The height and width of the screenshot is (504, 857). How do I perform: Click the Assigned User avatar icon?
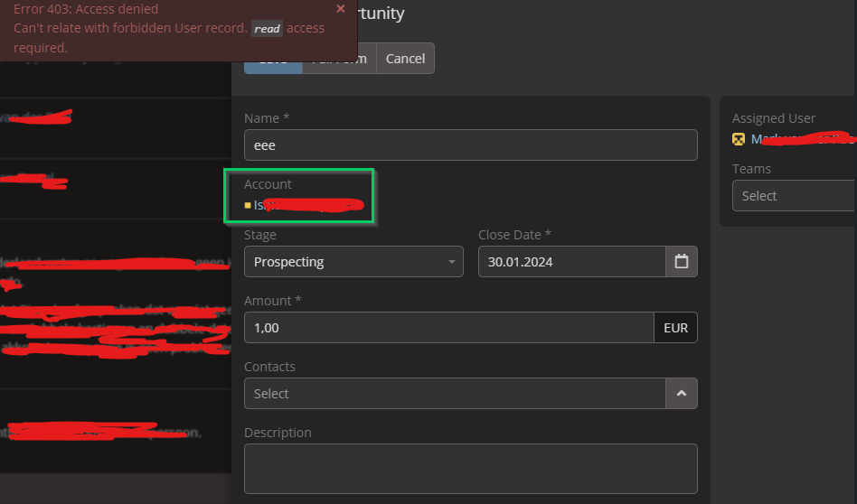click(x=739, y=139)
